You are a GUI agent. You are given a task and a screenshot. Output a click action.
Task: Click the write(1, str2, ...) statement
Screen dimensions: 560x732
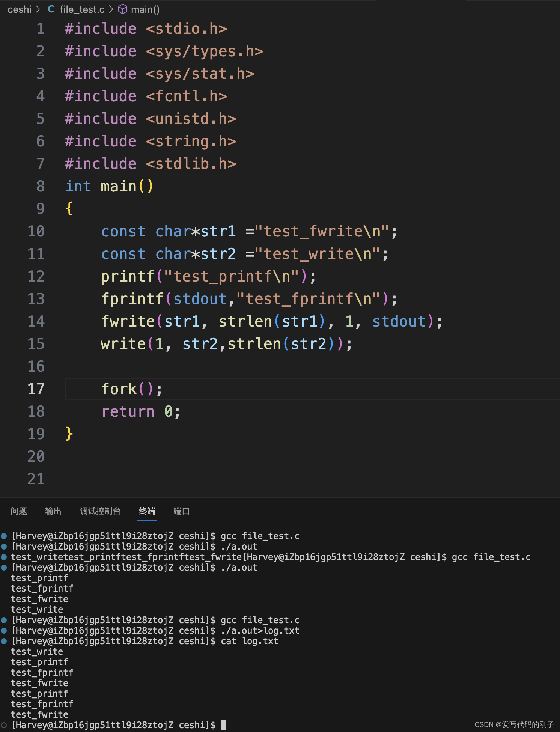click(x=227, y=344)
